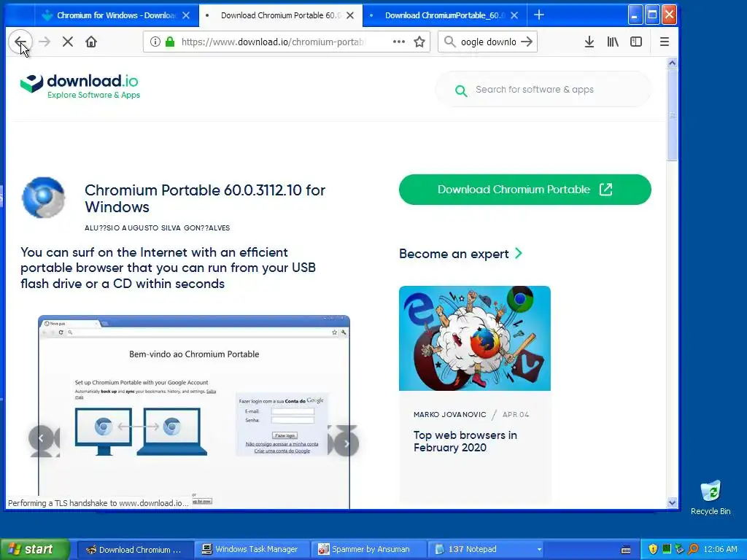Viewport: 747px width, 560px height.
Task: Open the Firefox hamburger menu
Action: click(x=665, y=42)
